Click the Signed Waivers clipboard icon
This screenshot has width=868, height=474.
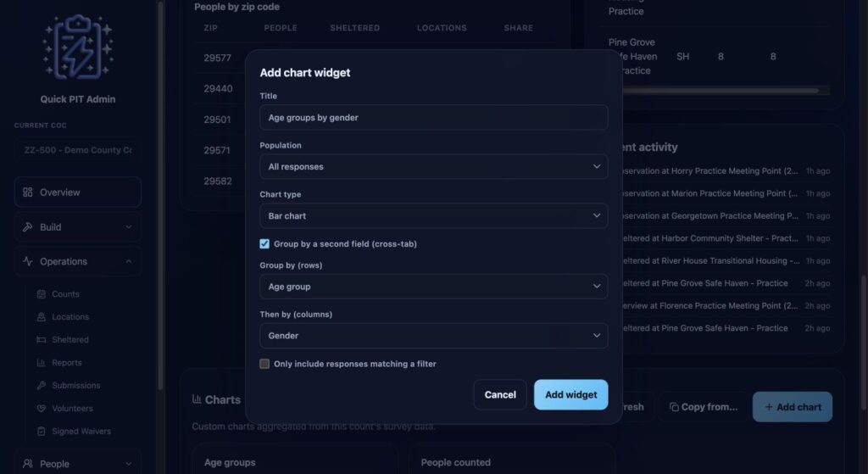(x=41, y=431)
